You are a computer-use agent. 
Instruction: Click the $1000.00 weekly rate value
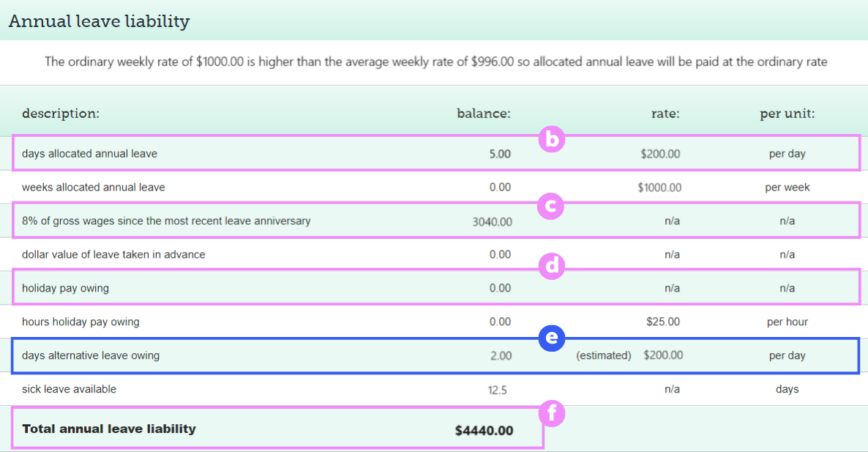(659, 188)
